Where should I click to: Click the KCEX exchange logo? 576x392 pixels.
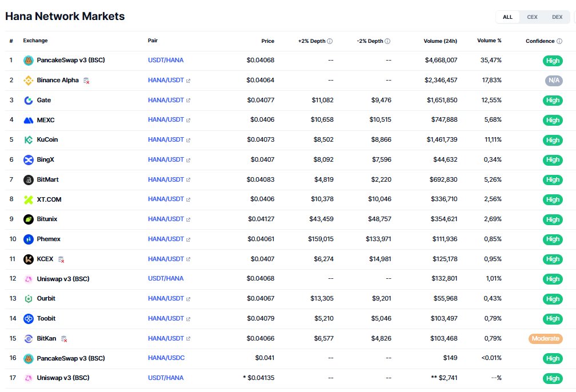coord(29,259)
